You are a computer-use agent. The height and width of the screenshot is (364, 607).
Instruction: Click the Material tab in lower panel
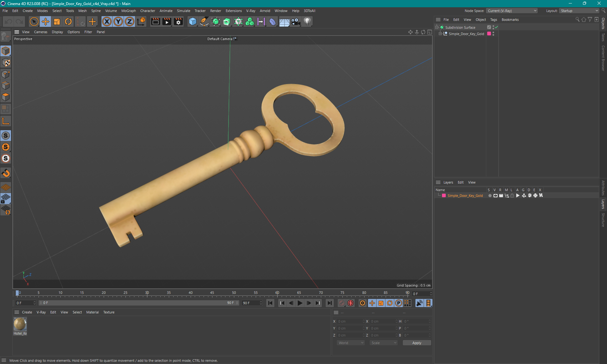92,312
